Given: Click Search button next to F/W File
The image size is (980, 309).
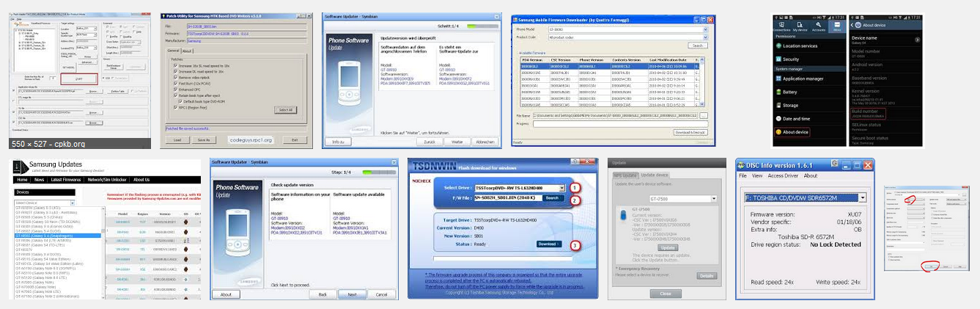Looking at the screenshot, I should pos(552,198).
